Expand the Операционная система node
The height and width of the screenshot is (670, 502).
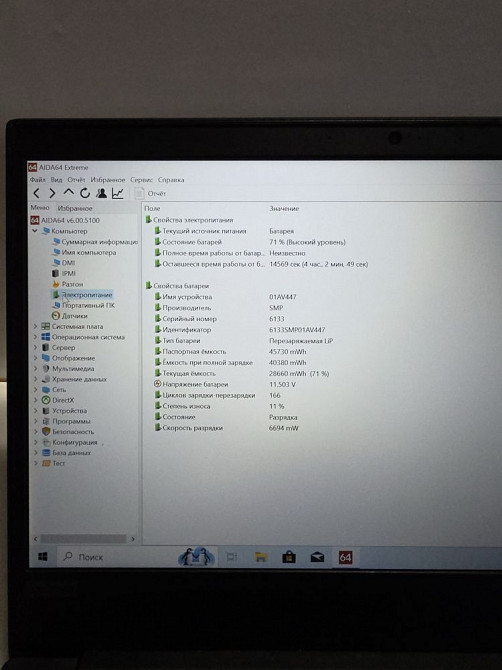click(x=35, y=337)
